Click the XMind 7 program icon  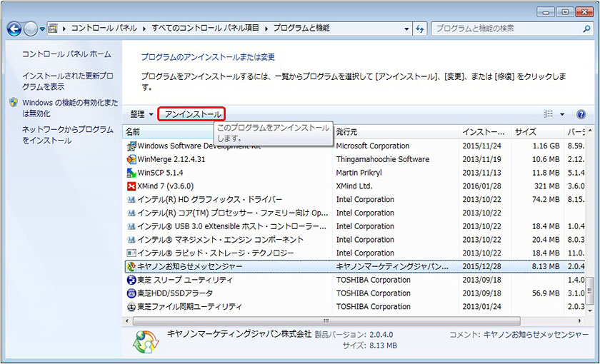pyautogui.click(x=131, y=186)
